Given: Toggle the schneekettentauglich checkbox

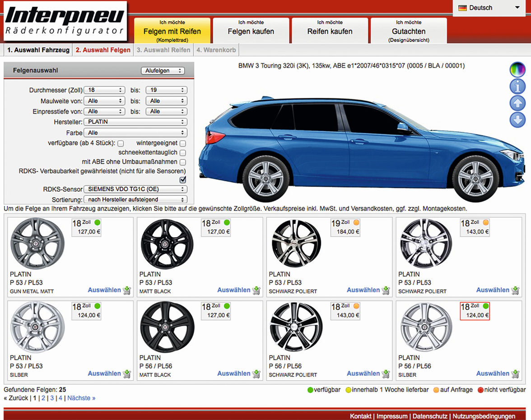Looking at the screenshot, I should [x=183, y=153].
